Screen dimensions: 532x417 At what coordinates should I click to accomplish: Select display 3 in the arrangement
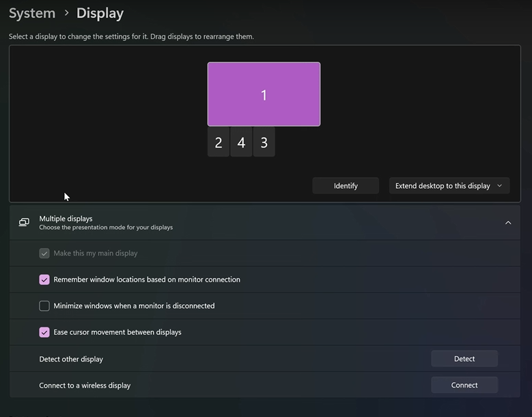[x=264, y=142]
